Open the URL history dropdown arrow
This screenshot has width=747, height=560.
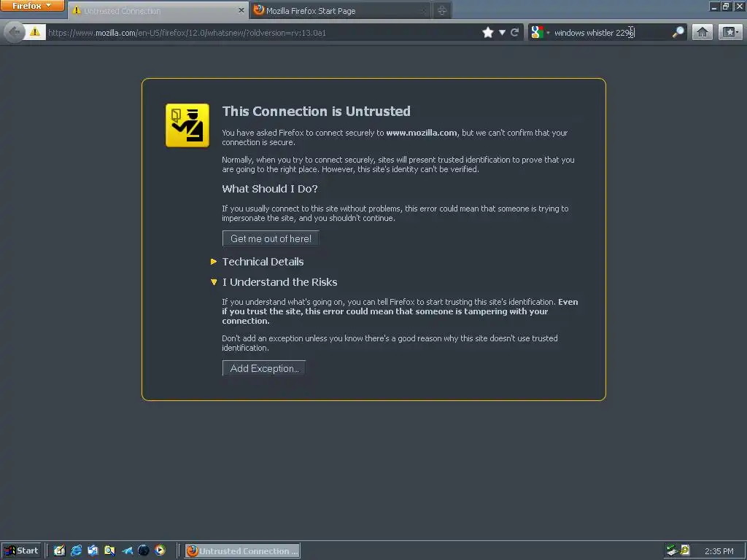[502, 32]
